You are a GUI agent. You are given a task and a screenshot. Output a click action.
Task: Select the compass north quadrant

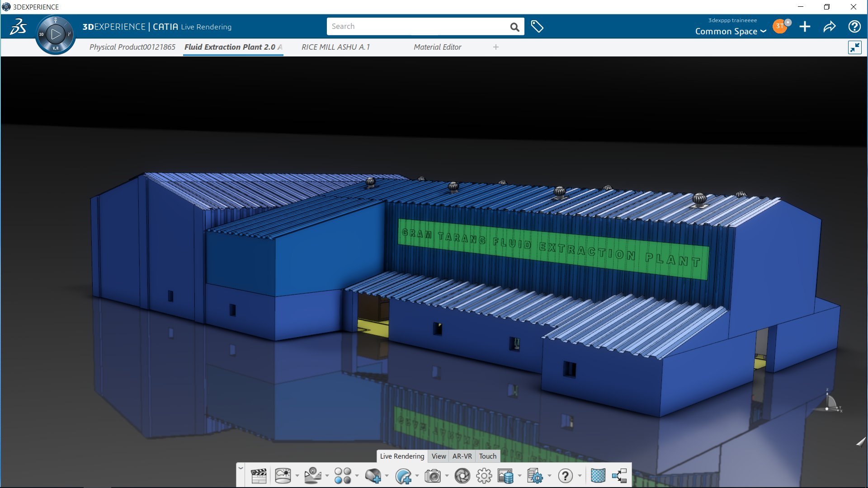click(56, 20)
